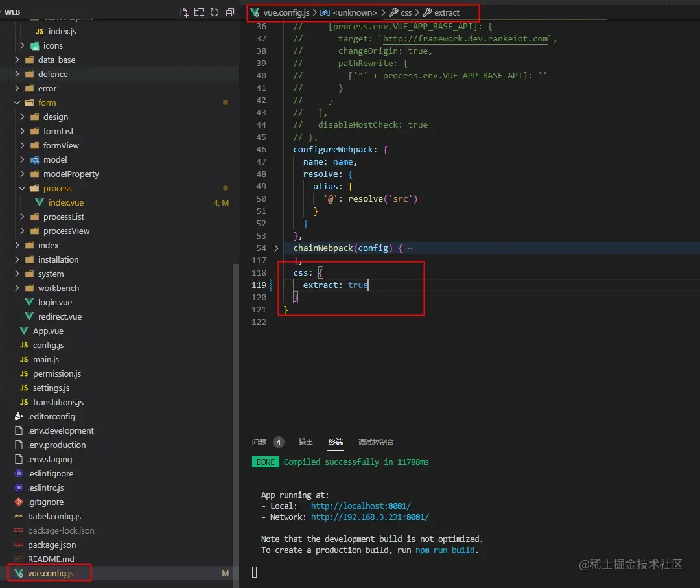Unfold chainWebpack block at line 54
The image size is (700, 588).
pos(276,248)
